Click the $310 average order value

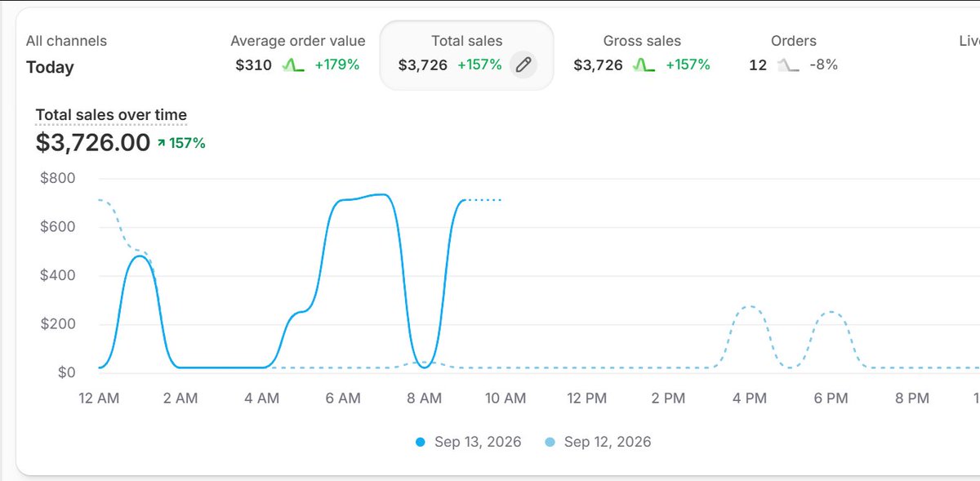pyautogui.click(x=254, y=65)
